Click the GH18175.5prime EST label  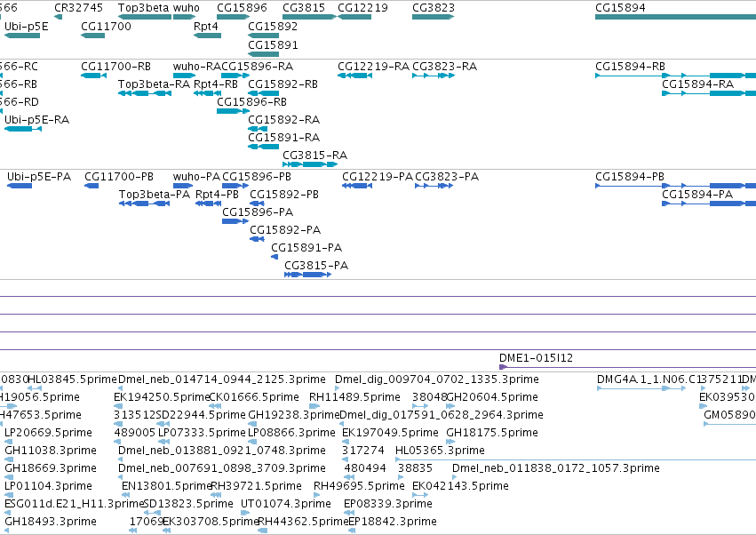point(492,433)
